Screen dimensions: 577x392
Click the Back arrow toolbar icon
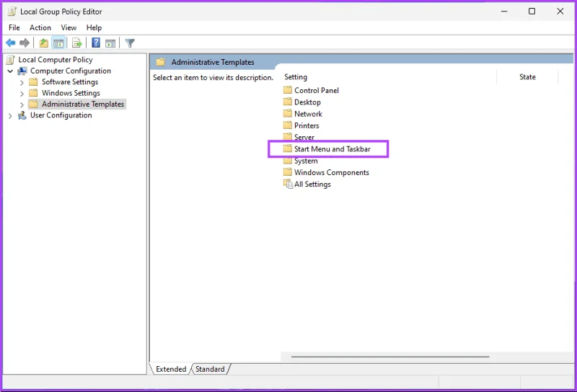coord(11,43)
